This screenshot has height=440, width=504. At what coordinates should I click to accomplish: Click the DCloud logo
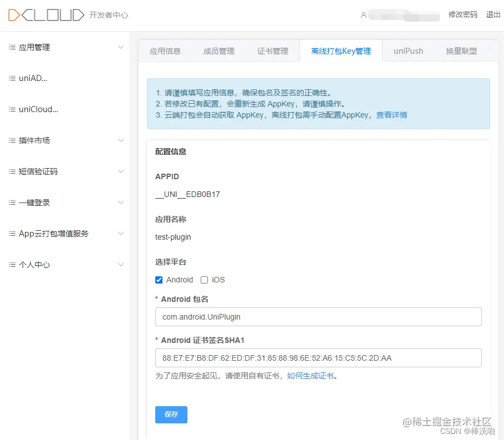point(46,15)
